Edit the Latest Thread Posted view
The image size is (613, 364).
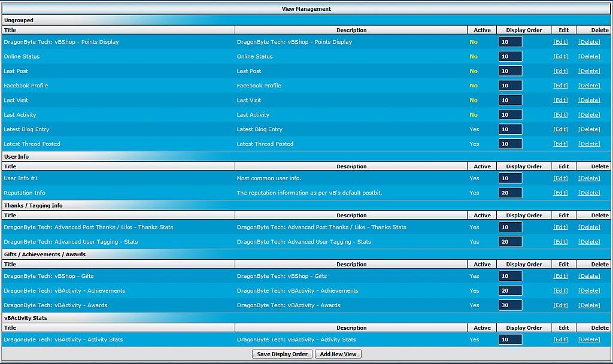tap(560, 144)
